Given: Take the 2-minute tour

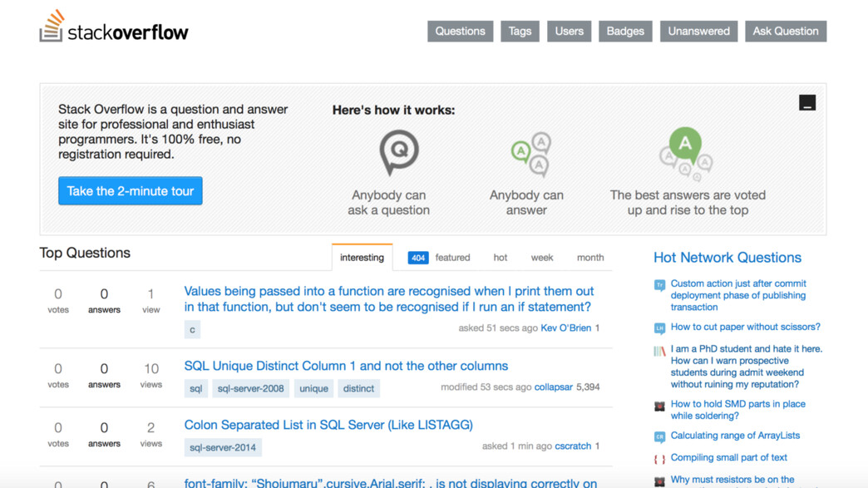Looking at the screenshot, I should 131,191.
